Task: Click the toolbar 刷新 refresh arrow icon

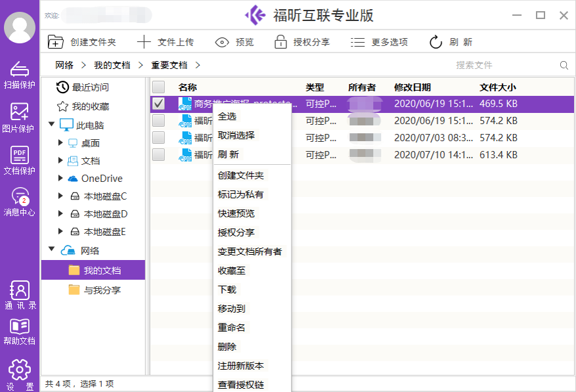Action: coord(435,42)
